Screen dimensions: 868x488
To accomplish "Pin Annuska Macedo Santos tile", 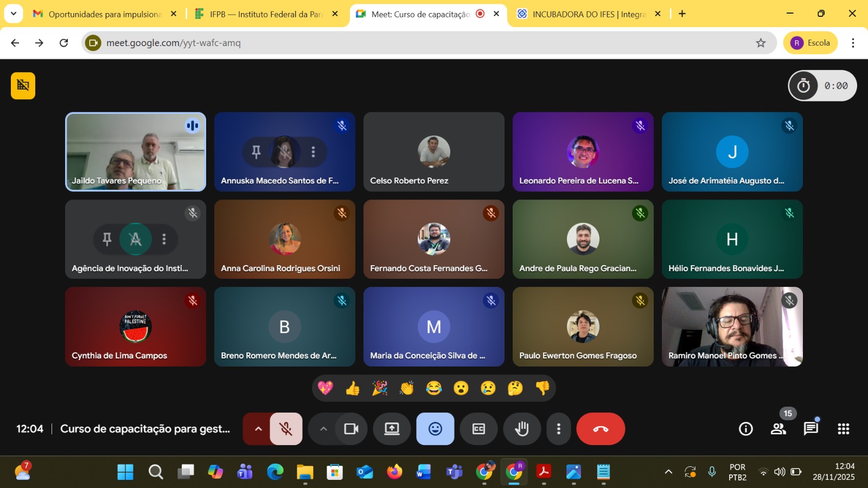I will 257,152.
